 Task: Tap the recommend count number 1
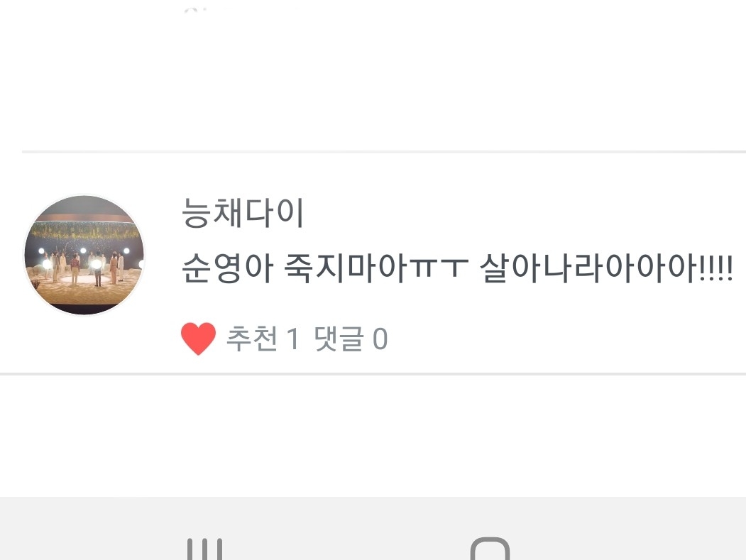tap(292, 339)
